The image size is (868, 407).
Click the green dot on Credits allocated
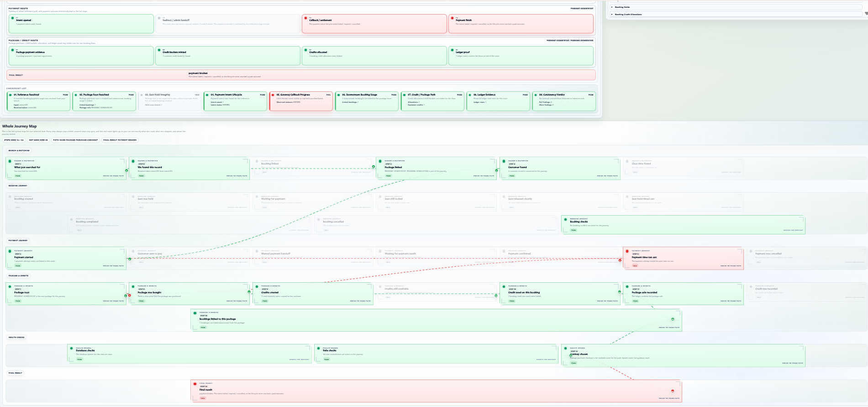[x=305, y=50]
